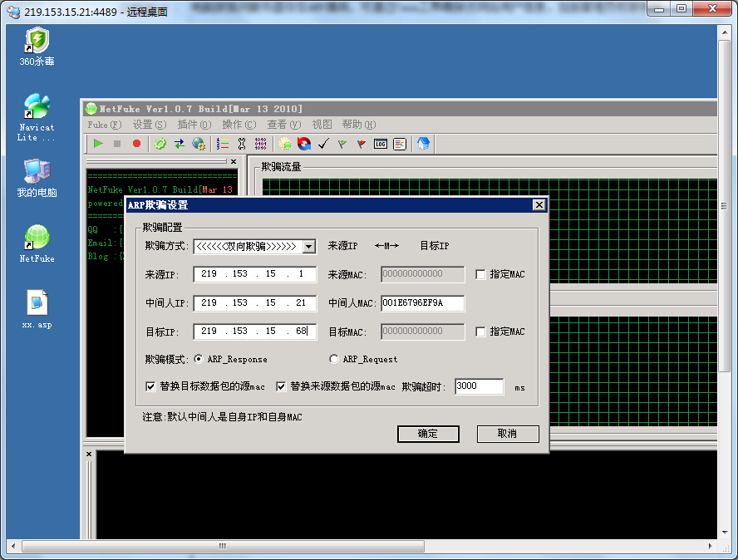Click the remote desktop horizontal scrollbar thumb
This screenshot has height=560, width=738.
click(x=223, y=547)
